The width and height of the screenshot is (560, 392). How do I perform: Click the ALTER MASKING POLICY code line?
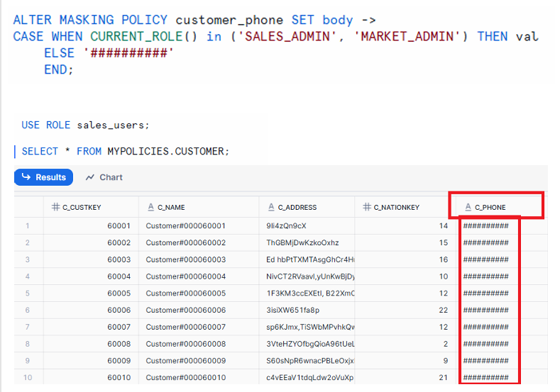pyautogui.click(x=192, y=20)
